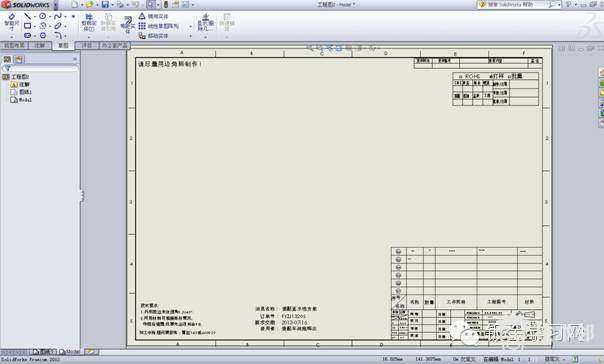The image size is (604, 364).
Task: Expand the Linear Sketch Pattern dropdown arrow
Action: pyautogui.click(x=190, y=26)
